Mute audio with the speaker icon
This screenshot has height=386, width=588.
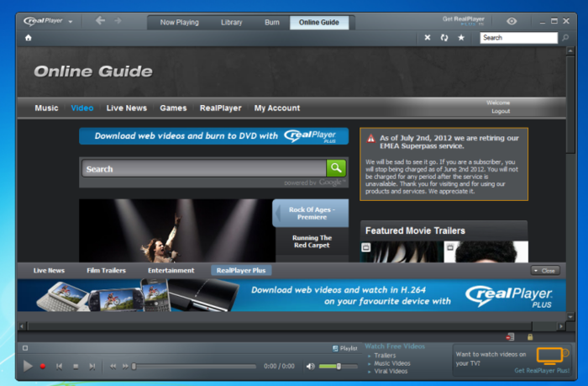[x=310, y=366]
